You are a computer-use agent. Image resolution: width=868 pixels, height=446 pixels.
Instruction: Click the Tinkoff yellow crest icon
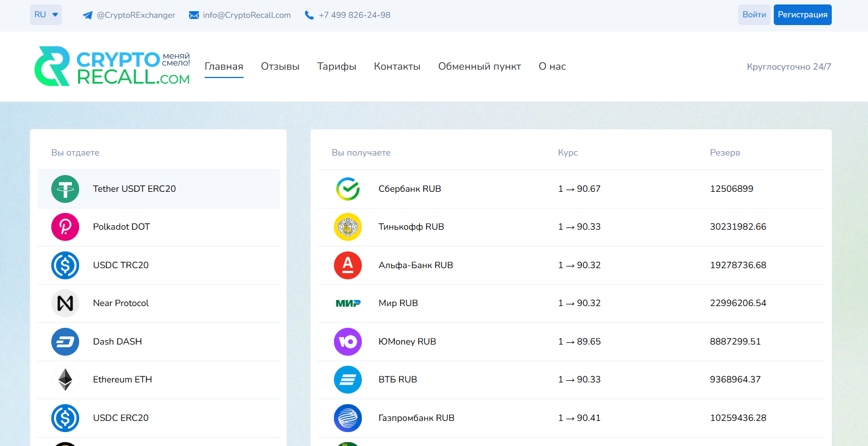[348, 227]
